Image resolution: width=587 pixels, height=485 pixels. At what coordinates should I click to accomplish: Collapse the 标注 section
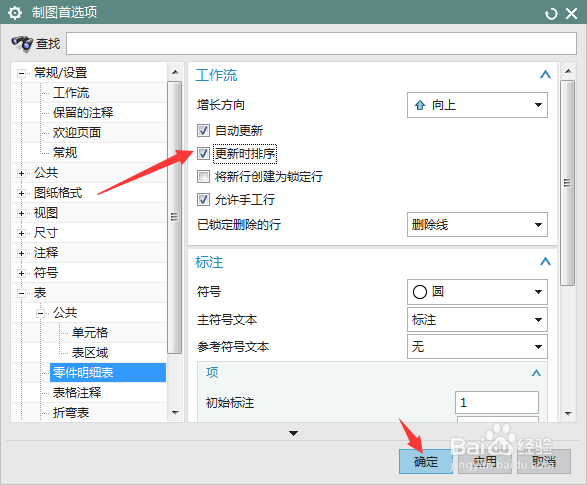tap(545, 261)
